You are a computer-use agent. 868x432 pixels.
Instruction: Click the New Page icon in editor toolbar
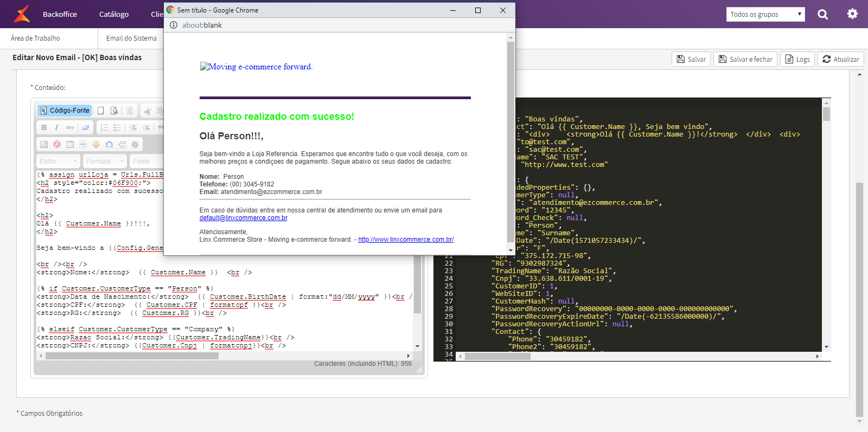click(x=100, y=111)
